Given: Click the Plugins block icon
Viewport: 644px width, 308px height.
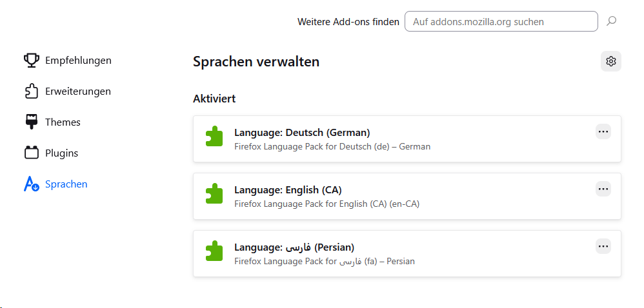Looking at the screenshot, I should [x=32, y=153].
